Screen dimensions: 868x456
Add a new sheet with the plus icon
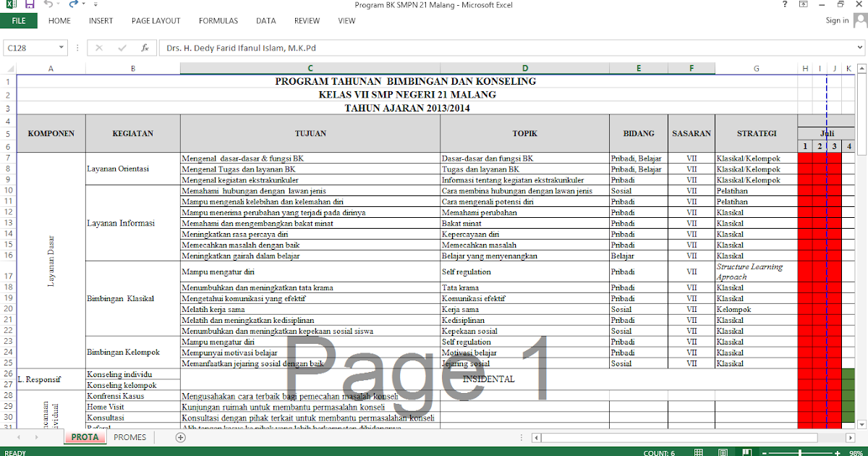pyautogui.click(x=181, y=437)
